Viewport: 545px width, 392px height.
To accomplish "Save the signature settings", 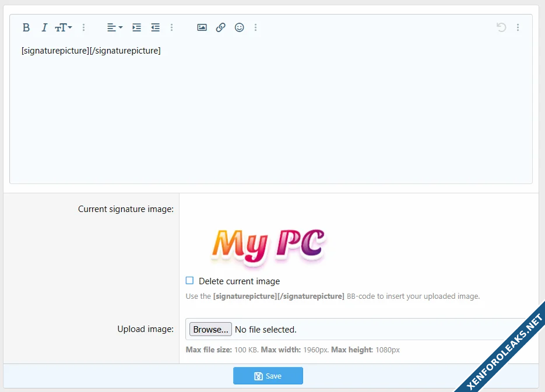I will point(268,376).
